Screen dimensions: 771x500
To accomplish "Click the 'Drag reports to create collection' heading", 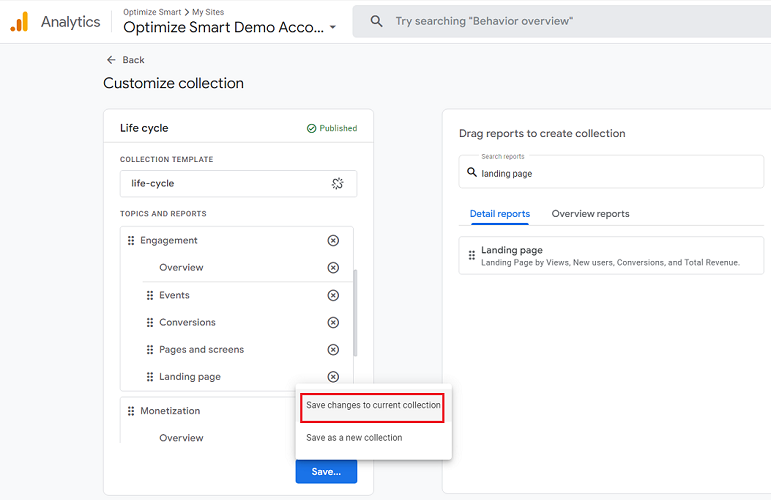I will 542,133.
